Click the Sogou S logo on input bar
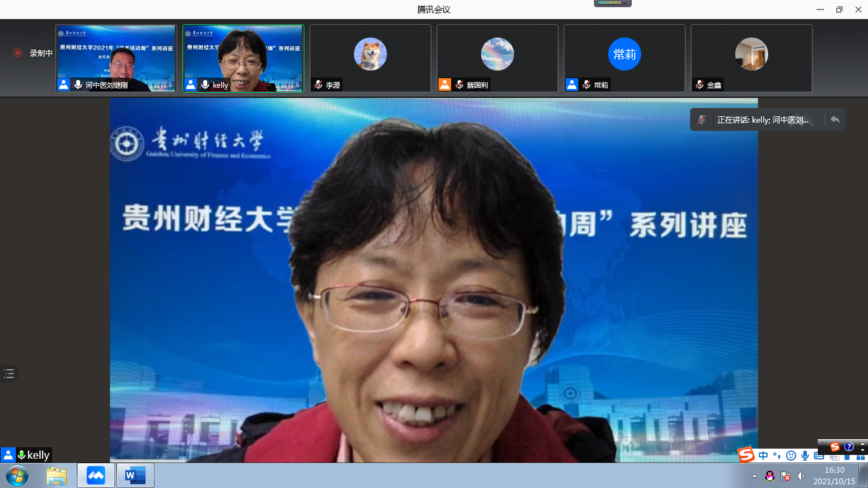868x488 pixels. point(746,455)
